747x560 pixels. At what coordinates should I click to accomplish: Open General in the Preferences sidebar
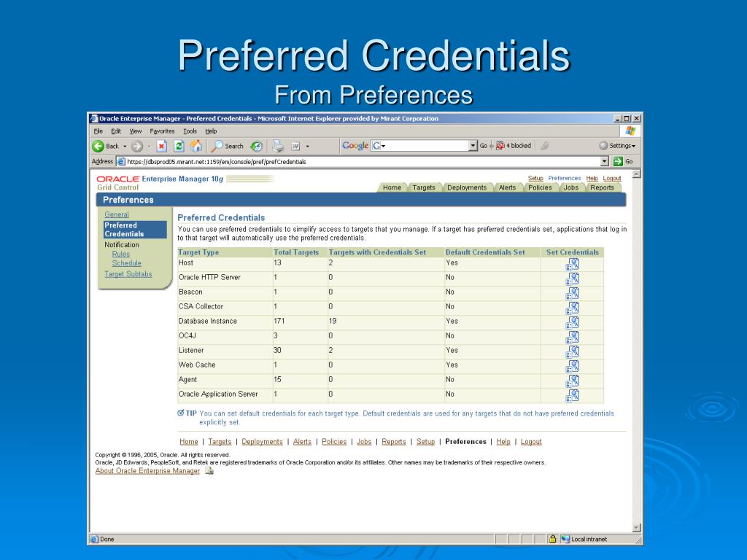(x=117, y=215)
